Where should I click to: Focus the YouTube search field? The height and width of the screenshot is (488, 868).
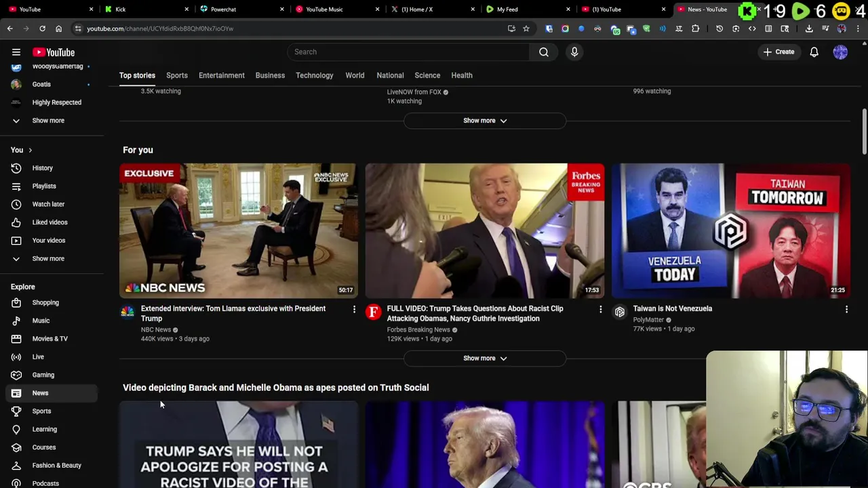(409, 52)
